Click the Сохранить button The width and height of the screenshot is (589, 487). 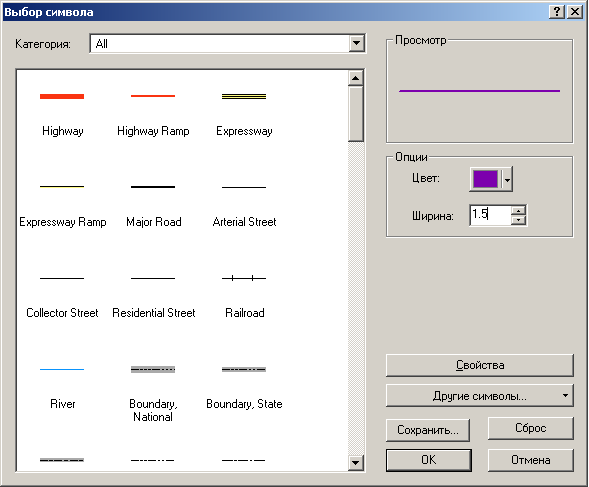(428, 430)
